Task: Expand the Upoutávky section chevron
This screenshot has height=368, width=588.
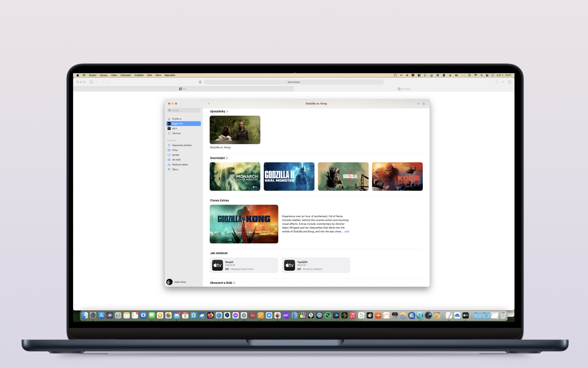Action: (x=227, y=111)
